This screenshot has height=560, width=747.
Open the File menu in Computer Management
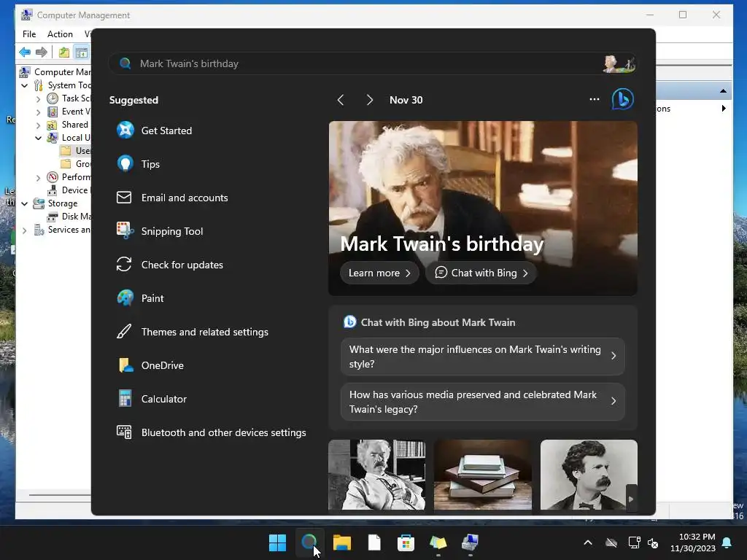click(x=29, y=34)
